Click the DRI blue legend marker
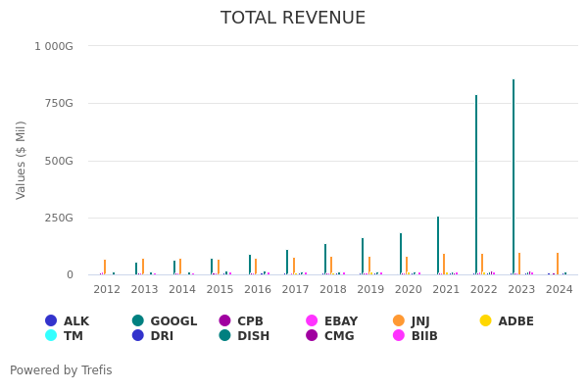 (138, 335)
